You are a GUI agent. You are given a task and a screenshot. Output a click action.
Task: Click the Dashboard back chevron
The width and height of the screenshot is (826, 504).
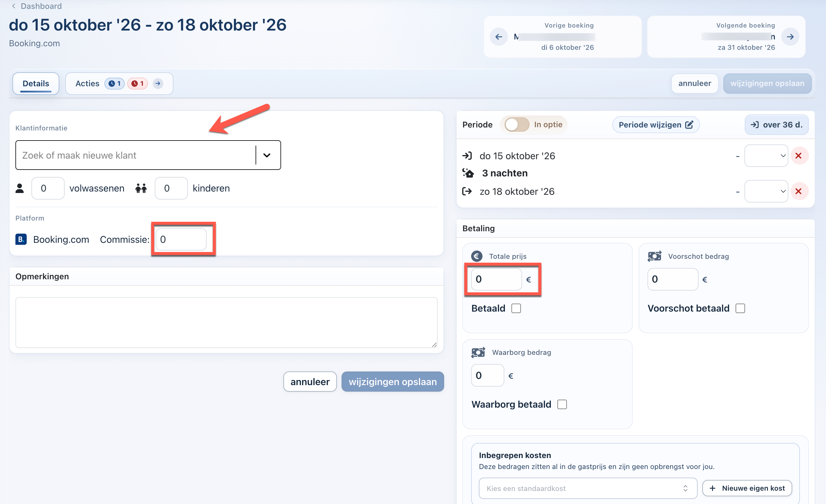click(13, 6)
